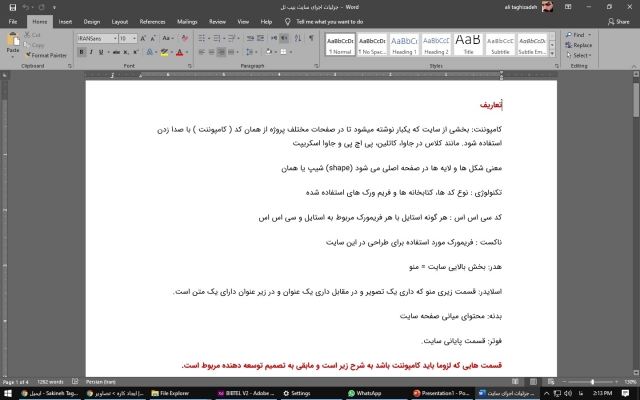640x400 pixels.
Task: Open the spelling proofing icon in status bar
Action: point(75,382)
